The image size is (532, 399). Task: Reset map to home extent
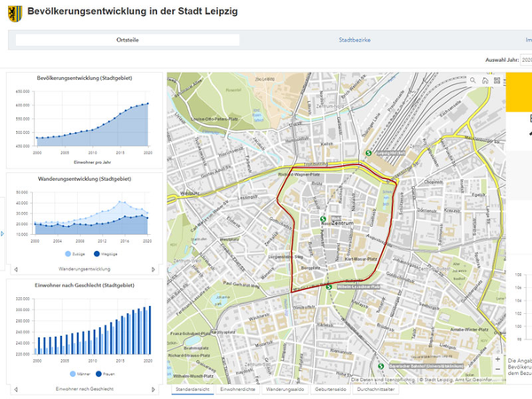click(485, 80)
